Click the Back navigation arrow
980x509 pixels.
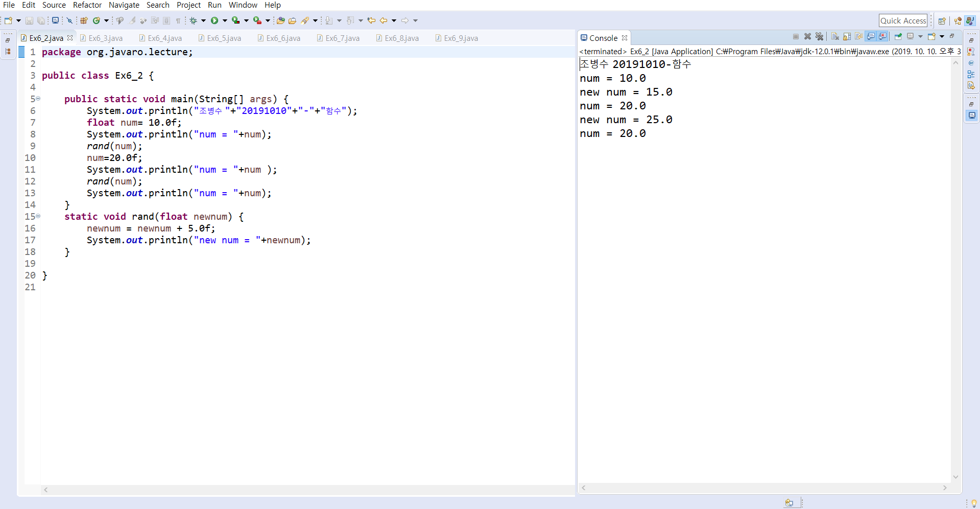[384, 21]
